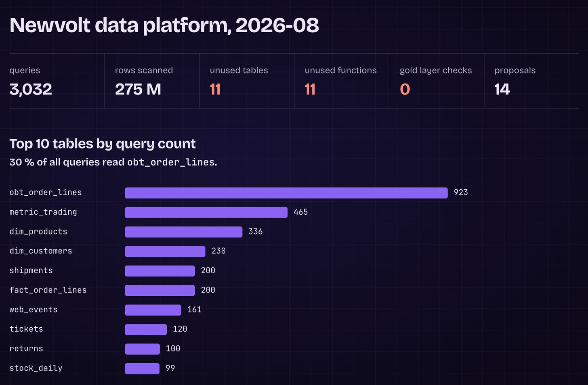The height and width of the screenshot is (385, 588).
Task: Click the metric_trading bar
Action: [206, 212]
